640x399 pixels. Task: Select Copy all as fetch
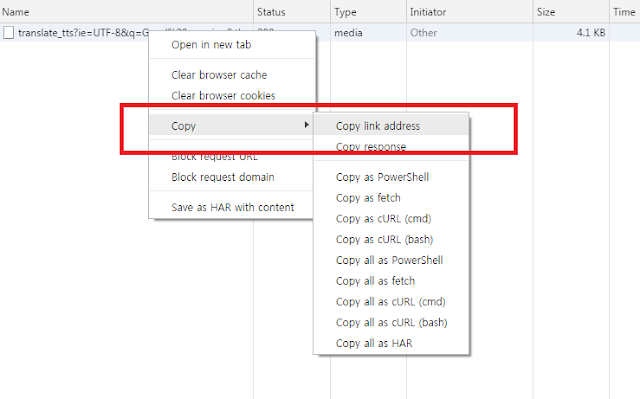391,281
